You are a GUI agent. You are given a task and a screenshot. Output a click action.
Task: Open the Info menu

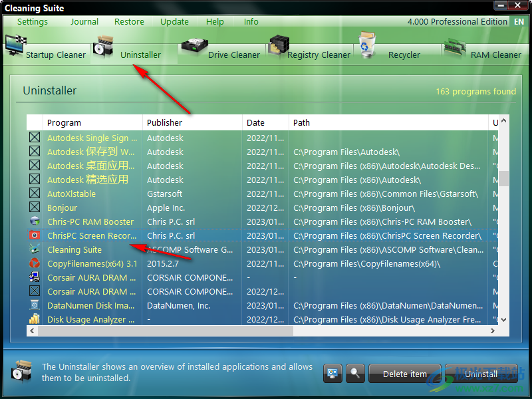coord(251,22)
